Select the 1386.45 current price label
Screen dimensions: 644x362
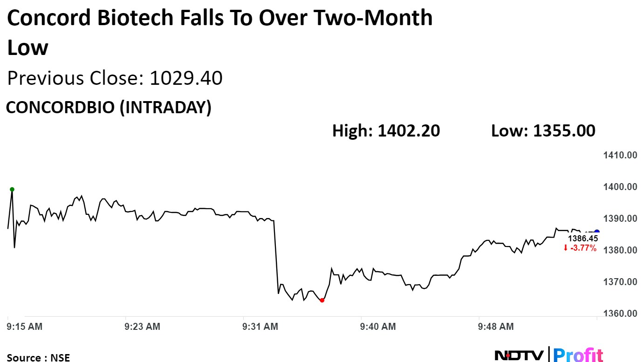coord(582,239)
